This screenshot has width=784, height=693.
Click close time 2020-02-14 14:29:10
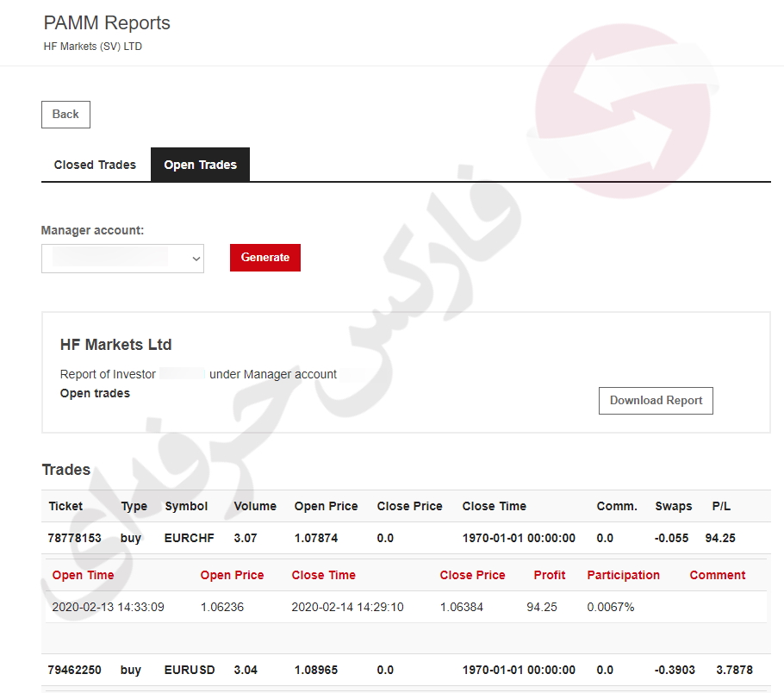point(347,607)
